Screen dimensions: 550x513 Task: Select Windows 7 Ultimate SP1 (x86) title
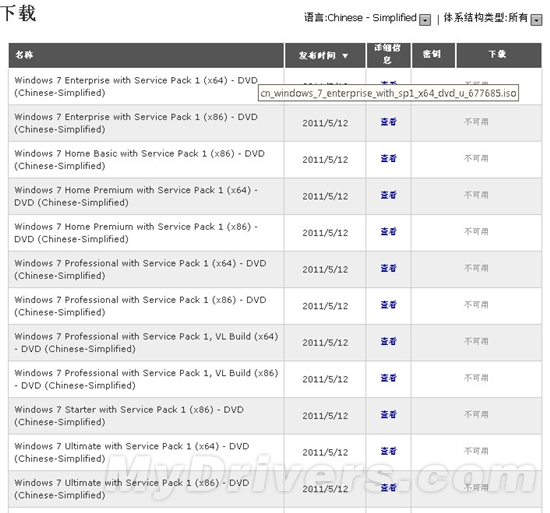pyautogui.click(x=132, y=489)
